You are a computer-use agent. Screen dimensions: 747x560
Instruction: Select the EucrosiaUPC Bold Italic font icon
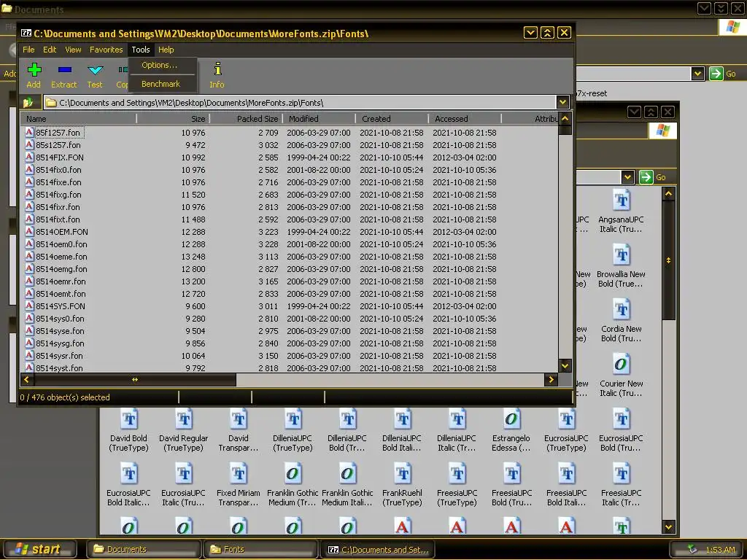click(x=128, y=474)
